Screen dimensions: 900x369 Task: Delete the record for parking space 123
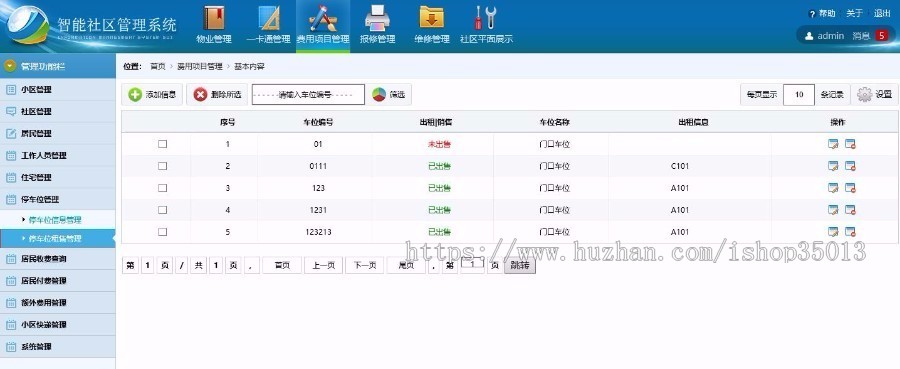click(850, 188)
